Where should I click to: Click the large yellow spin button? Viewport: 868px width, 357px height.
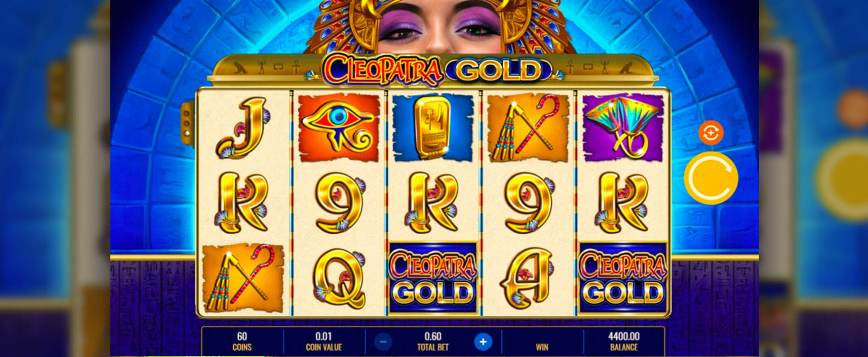(711, 178)
